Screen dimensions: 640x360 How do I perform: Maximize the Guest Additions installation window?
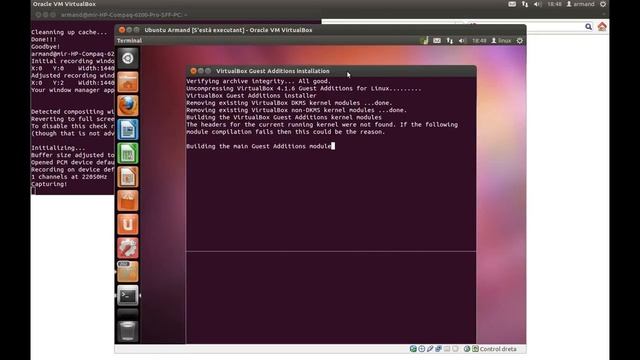point(208,71)
